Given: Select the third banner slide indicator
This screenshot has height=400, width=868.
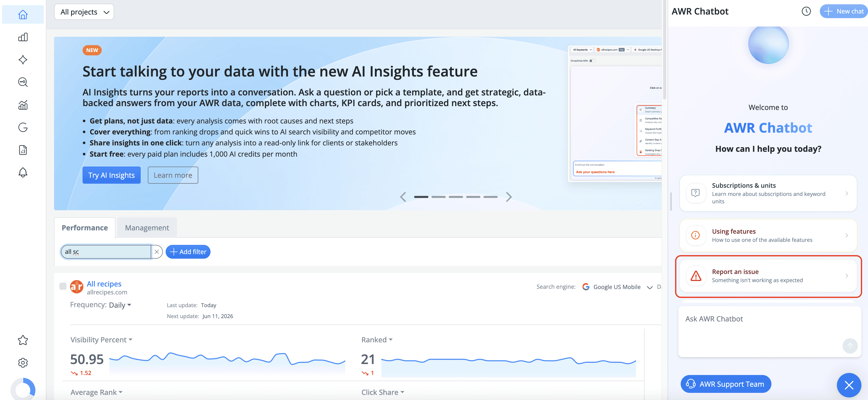Looking at the screenshot, I should tap(456, 197).
